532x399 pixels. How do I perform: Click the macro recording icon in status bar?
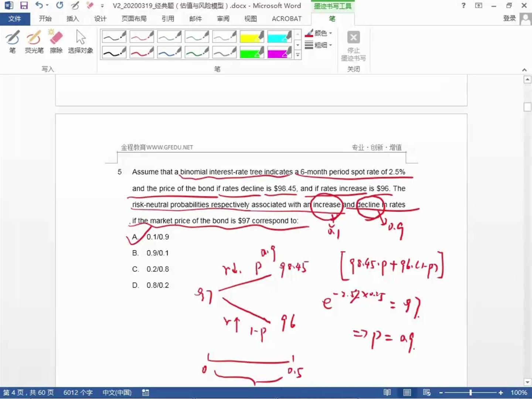click(146, 393)
